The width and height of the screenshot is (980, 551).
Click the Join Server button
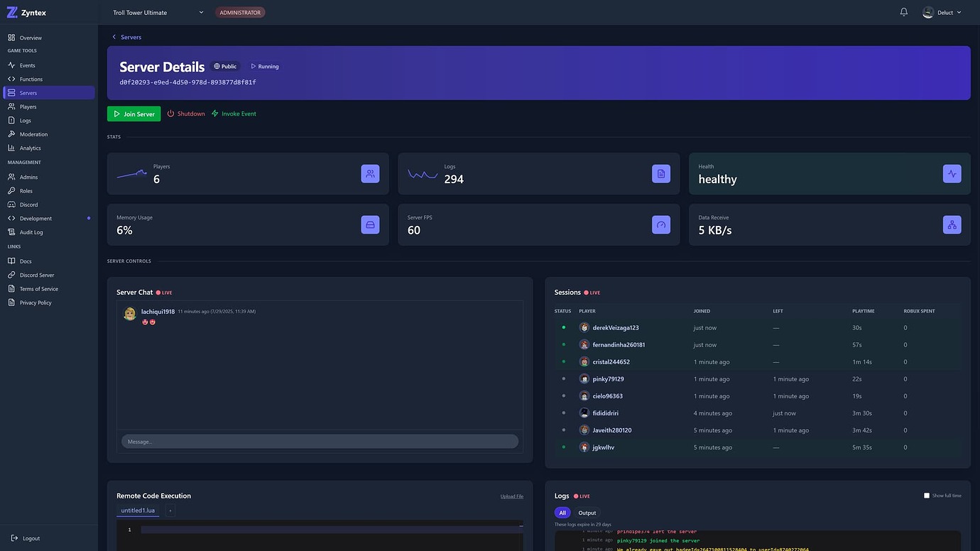pos(134,114)
